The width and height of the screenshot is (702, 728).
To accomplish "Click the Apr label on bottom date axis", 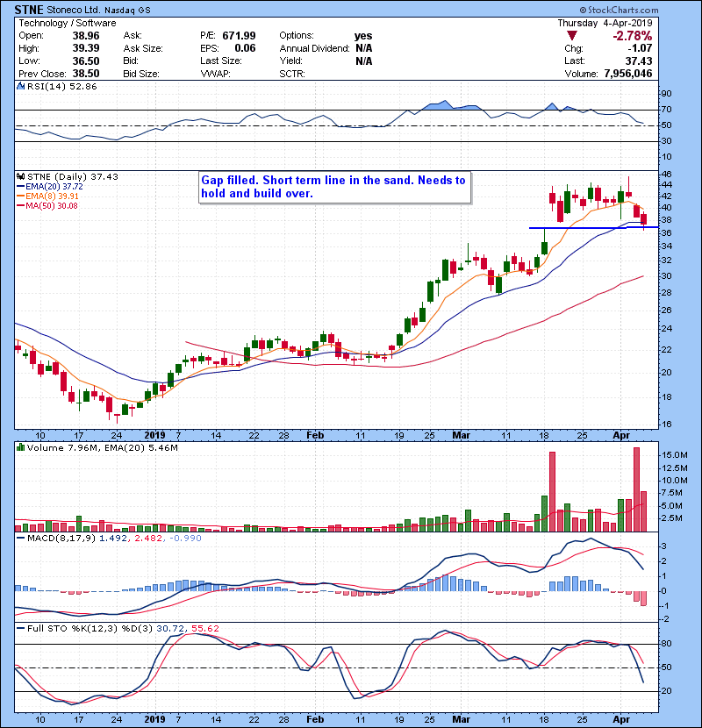I will [621, 719].
